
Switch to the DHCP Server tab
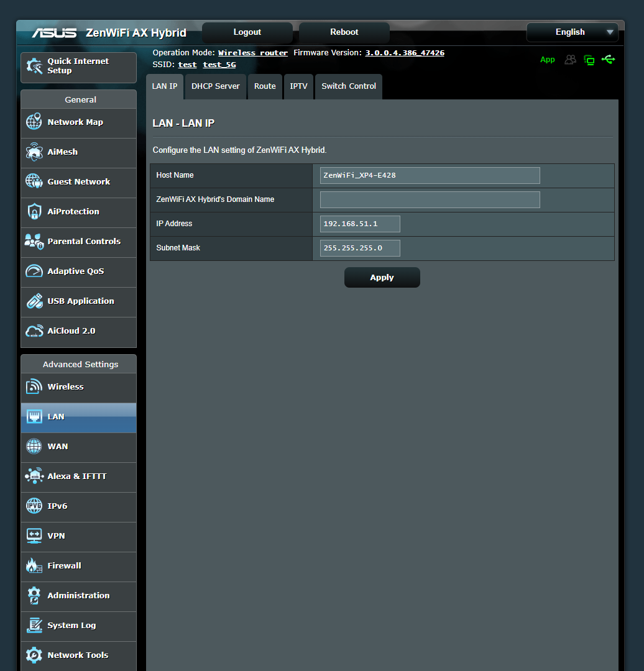click(215, 86)
